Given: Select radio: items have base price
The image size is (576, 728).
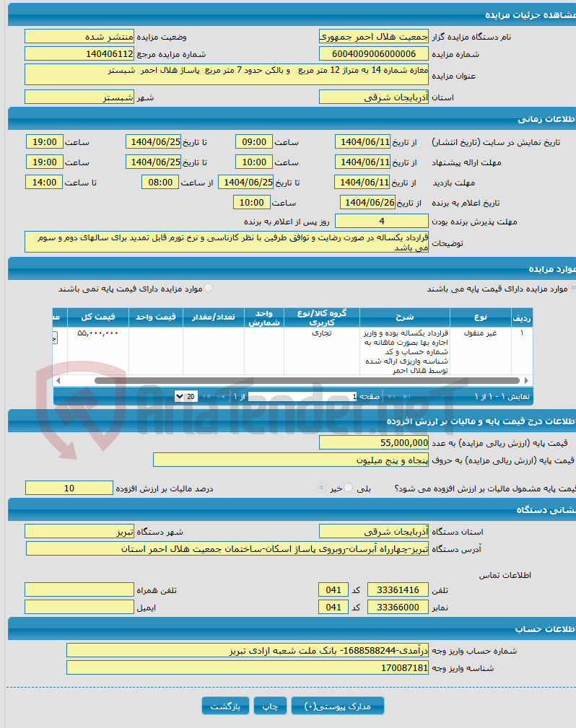Looking at the screenshot, I should click(572, 289).
